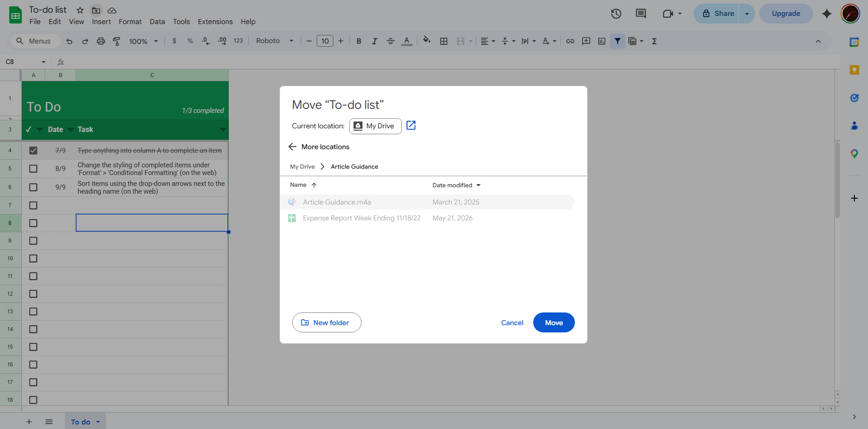Image resolution: width=868 pixels, height=429 pixels.
Task: Open number format 123 menu
Action: point(238,41)
